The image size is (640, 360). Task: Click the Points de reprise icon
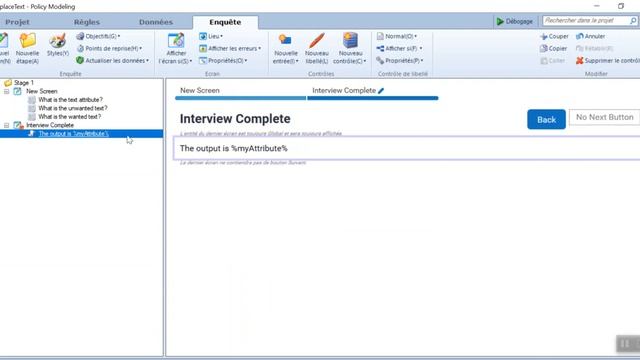click(x=80, y=48)
